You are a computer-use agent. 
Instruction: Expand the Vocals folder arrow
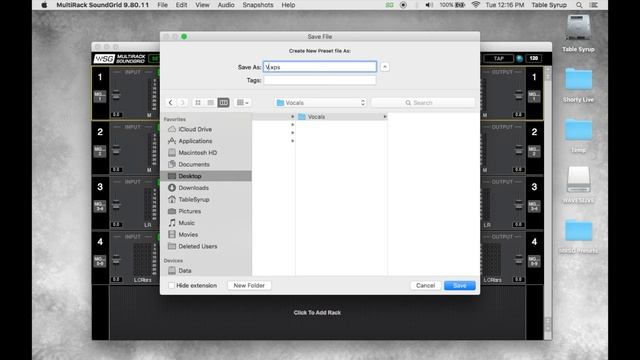pos(384,117)
